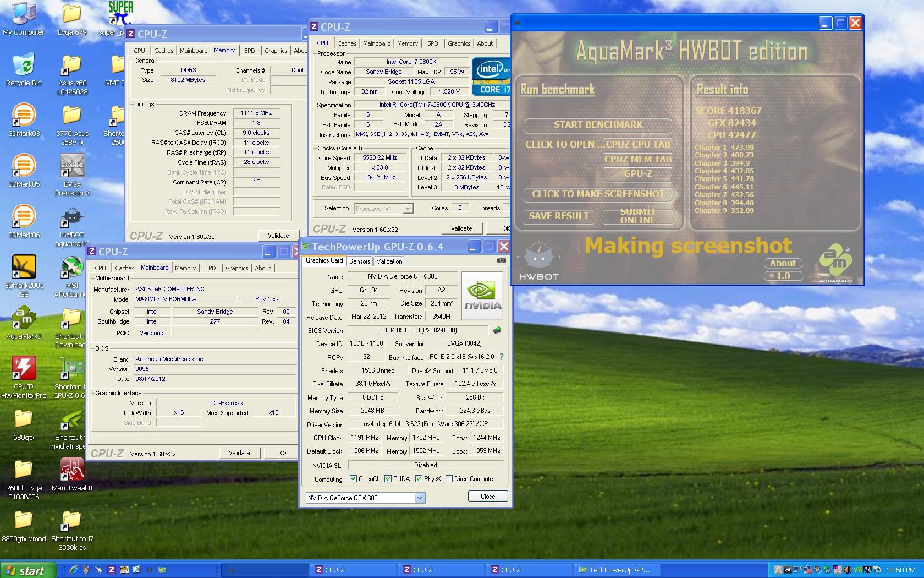Image resolution: width=924 pixels, height=578 pixels.
Task: Expand the Processor #1 selection dropdown
Action: (408, 209)
